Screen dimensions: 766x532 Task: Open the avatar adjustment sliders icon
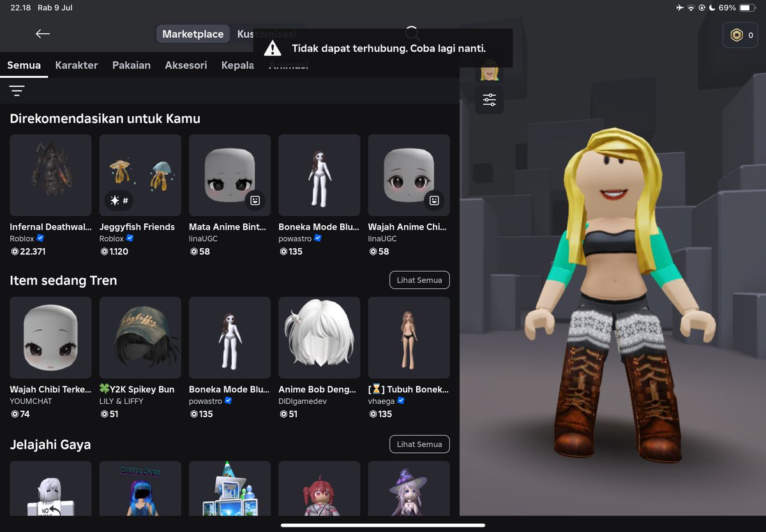coord(489,100)
